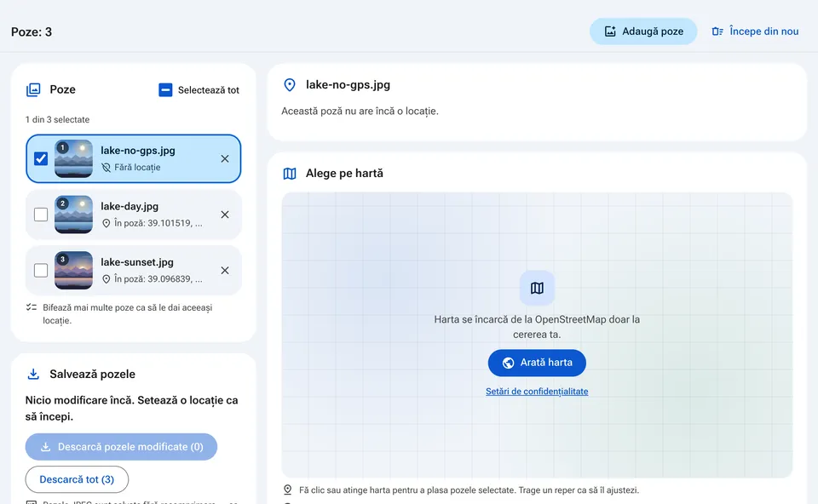Click the Fără locație crossed-pin icon
818x504 pixels.
(x=106, y=168)
